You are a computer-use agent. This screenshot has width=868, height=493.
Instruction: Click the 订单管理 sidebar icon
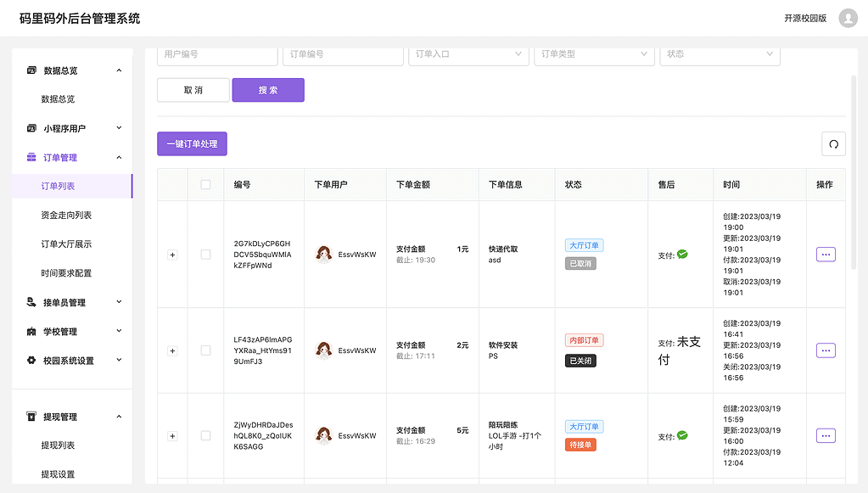click(x=31, y=157)
